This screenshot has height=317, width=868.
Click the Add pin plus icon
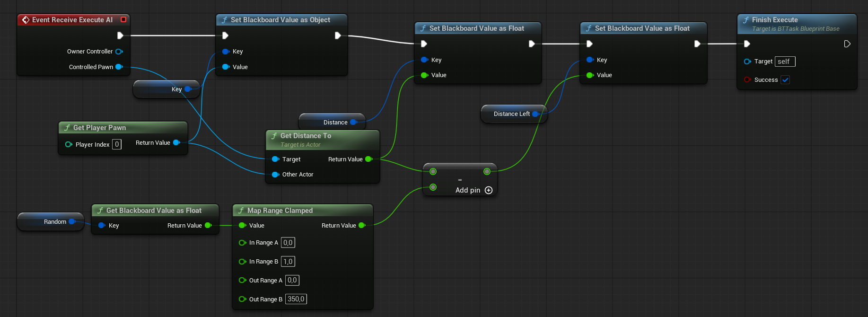pyautogui.click(x=489, y=190)
